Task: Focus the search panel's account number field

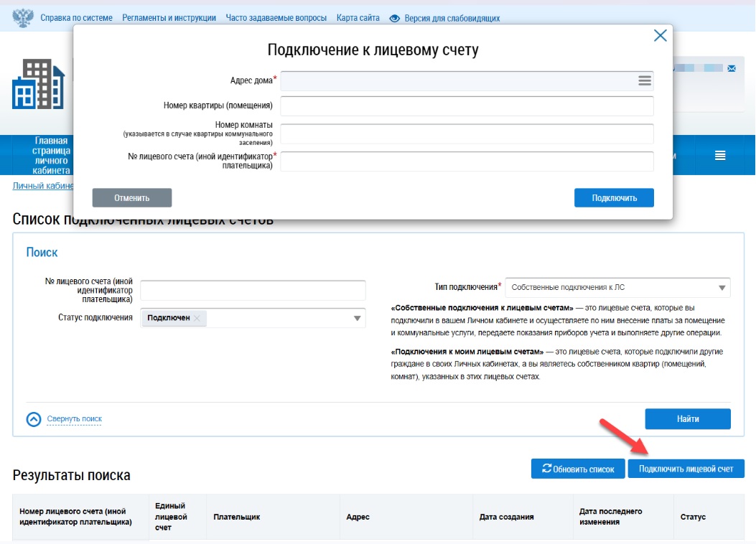Action: (x=253, y=290)
